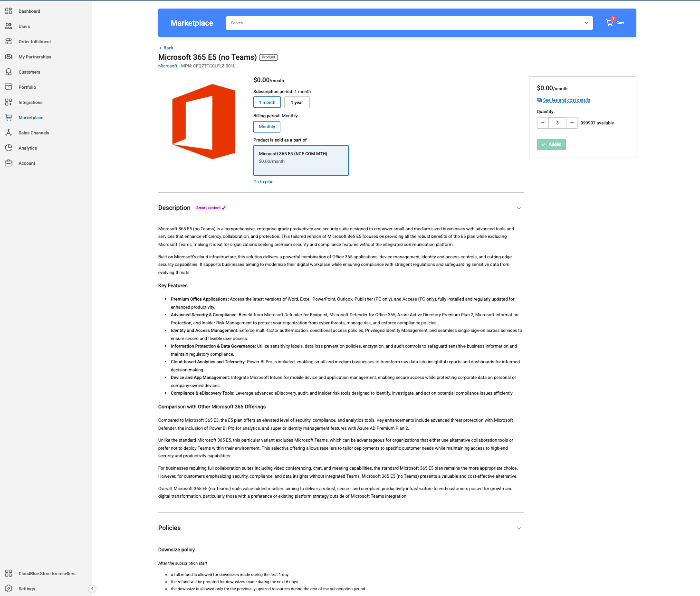Navigate to Customers page
The height and width of the screenshot is (596, 700).
pyautogui.click(x=29, y=72)
